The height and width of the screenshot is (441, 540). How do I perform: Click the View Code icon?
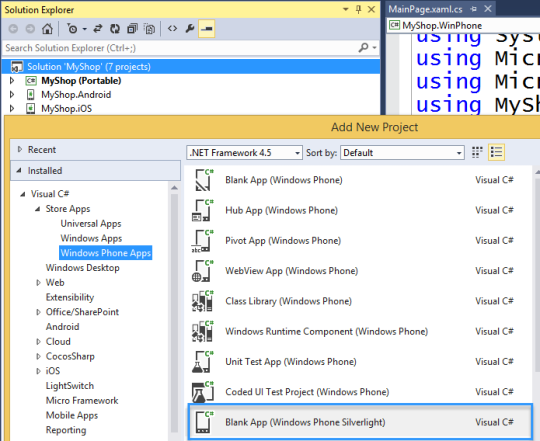click(173, 29)
